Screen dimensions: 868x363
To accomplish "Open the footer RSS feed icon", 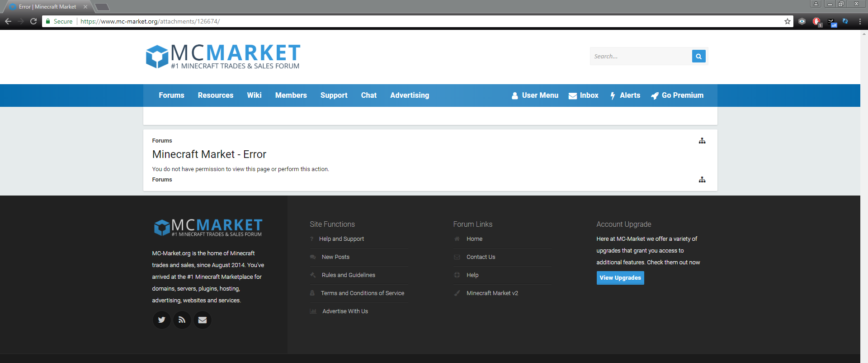I will coord(182,320).
